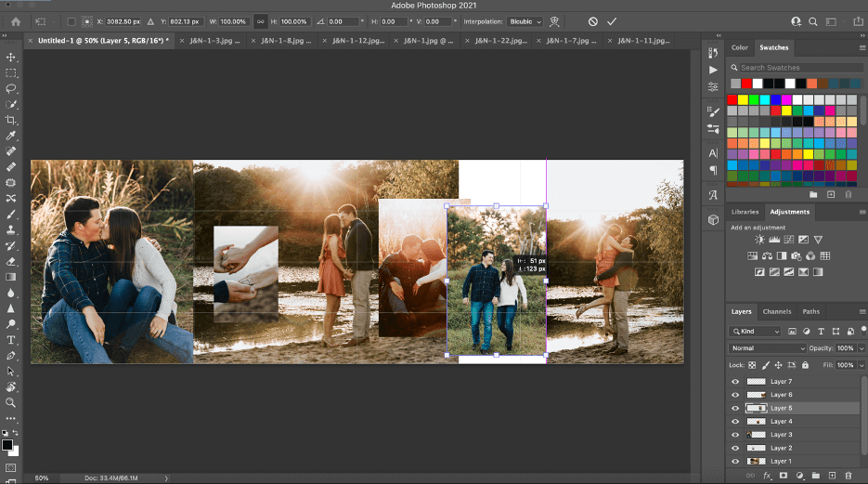868x484 pixels.
Task: Hide Layer 3 with its eye icon
Action: click(x=735, y=435)
